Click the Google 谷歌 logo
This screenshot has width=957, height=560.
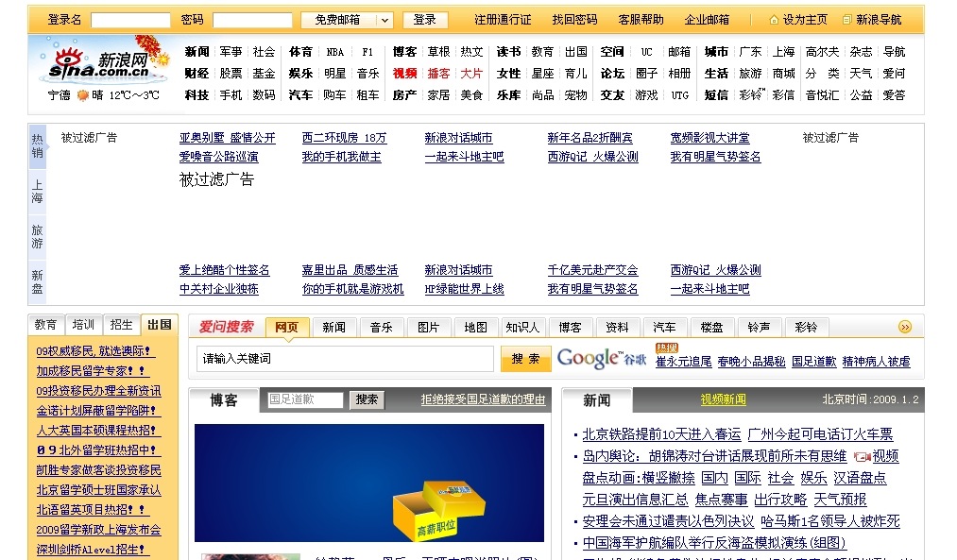tap(601, 358)
